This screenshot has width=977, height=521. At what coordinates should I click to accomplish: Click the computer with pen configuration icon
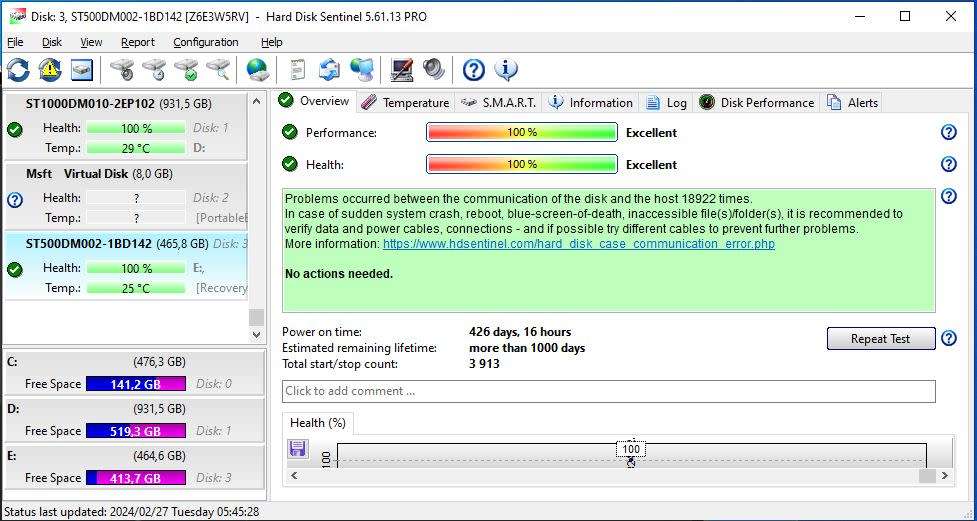(x=402, y=70)
